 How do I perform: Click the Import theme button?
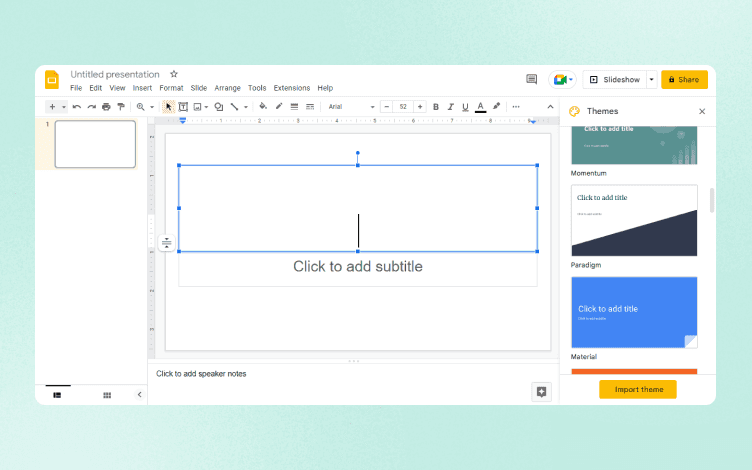[637, 389]
